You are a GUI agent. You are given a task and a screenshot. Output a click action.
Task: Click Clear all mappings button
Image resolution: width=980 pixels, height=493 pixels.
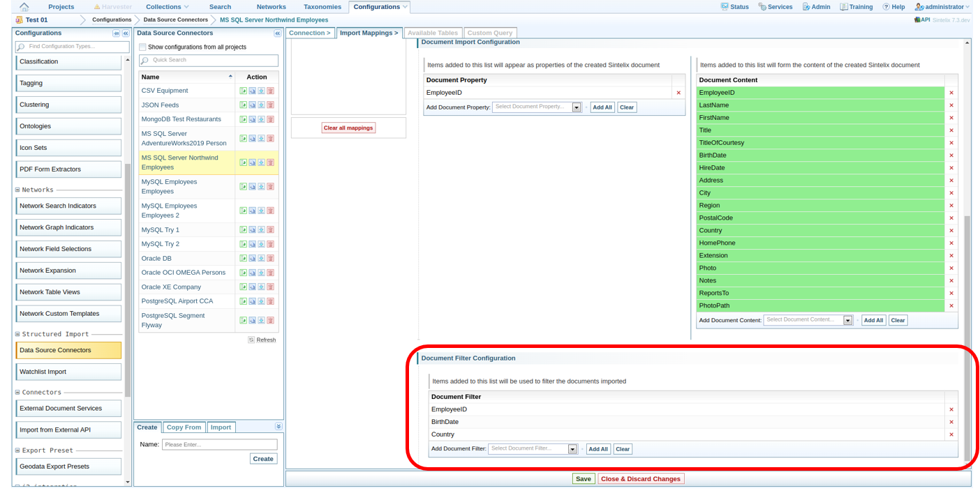point(348,128)
